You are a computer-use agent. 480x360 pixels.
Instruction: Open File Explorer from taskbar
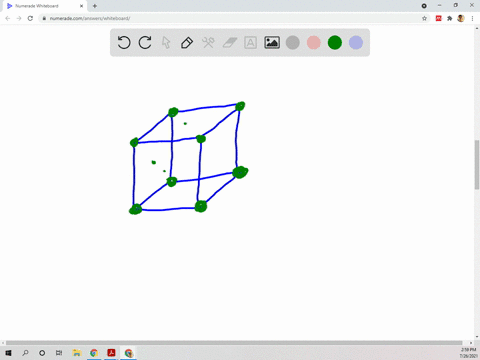click(77, 353)
